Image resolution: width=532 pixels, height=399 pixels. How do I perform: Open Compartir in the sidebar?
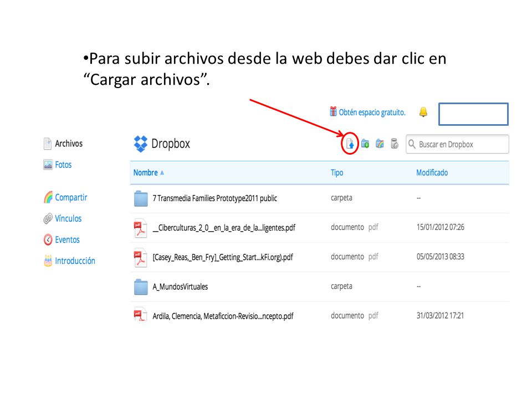point(71,197)
